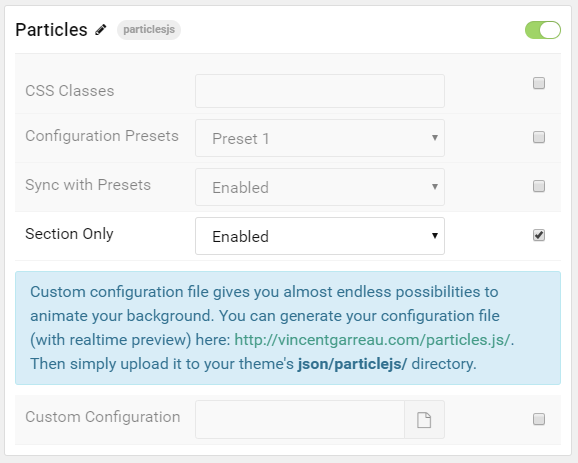Uncheck the Section Only override checkbox

click(539, 235)
